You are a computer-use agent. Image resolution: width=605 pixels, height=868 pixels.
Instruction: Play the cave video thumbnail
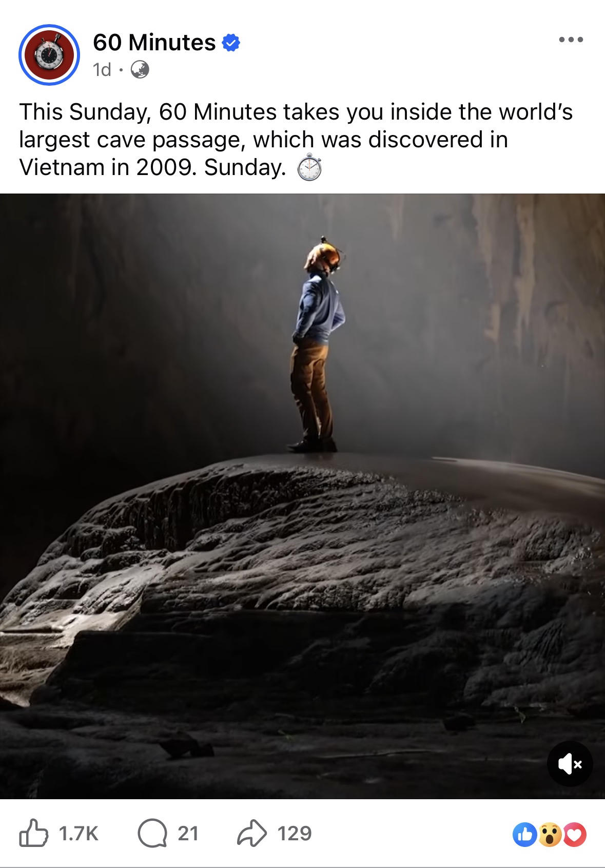tap(302, 496)
